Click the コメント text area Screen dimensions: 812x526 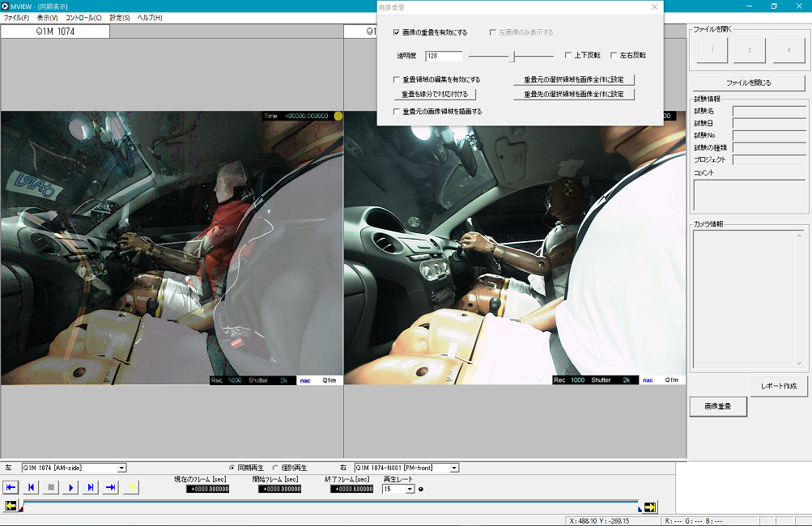pyautogui.click(x=750, y=195)
